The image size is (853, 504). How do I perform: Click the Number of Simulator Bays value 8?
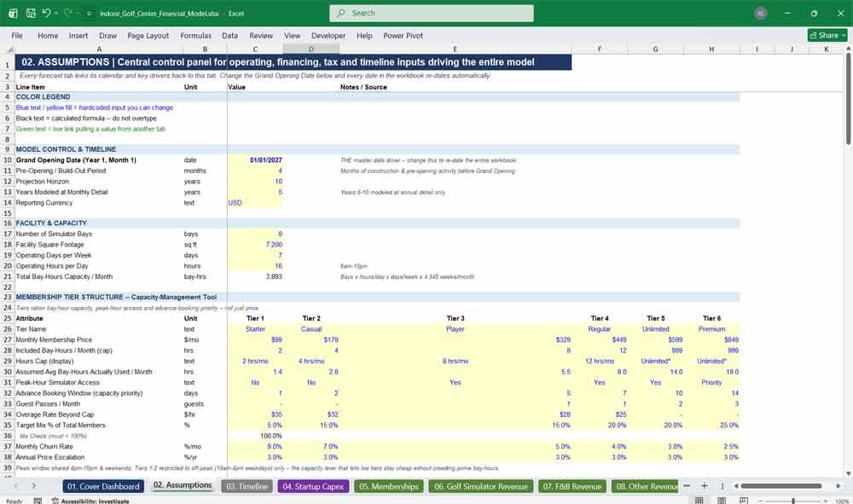coord(255,234)
